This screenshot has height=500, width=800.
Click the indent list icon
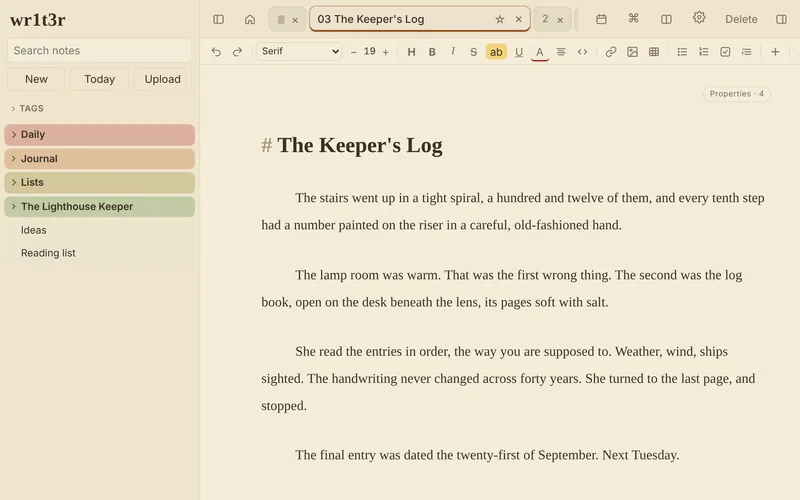(746, 52)
